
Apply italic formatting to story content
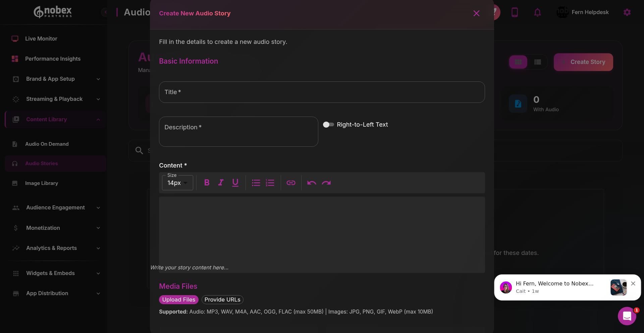(x=221, y=183)
